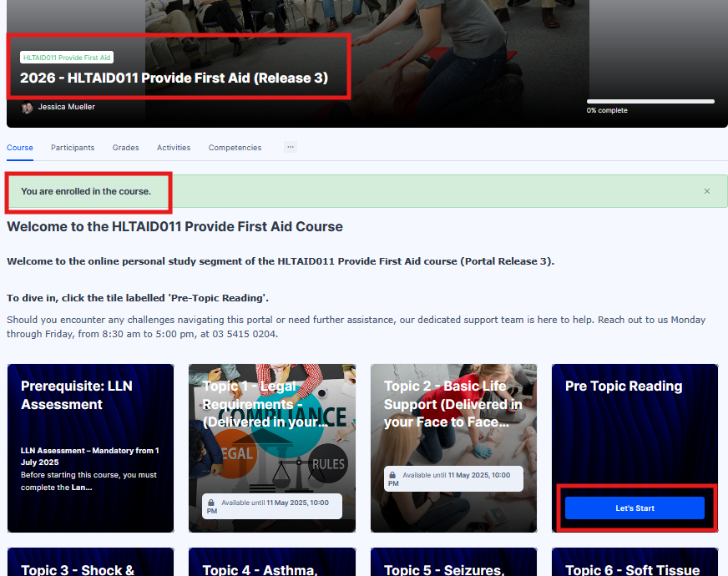Click the lock icon on Topic 1 tile
The image size is (728, 576).
coord(211,503)
